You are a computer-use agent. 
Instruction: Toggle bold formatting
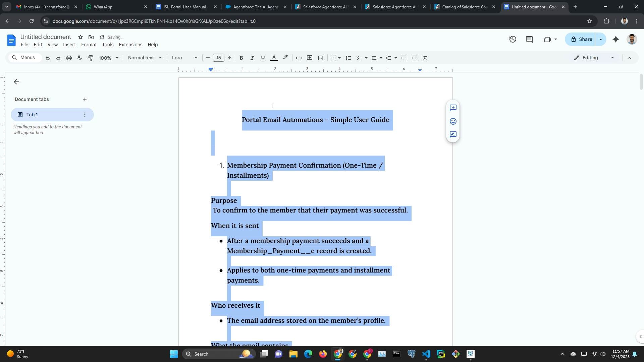[x=241, y=58]
